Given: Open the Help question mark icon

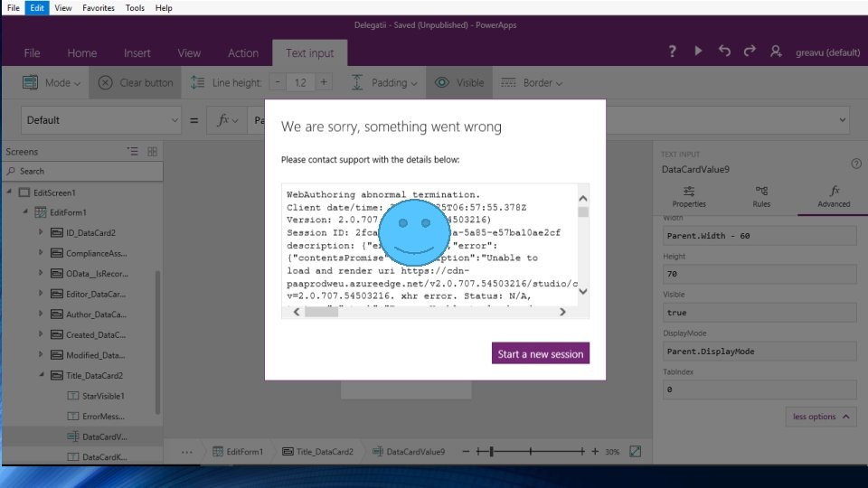Looking at the screenshot, I should (x=672, y=52).
